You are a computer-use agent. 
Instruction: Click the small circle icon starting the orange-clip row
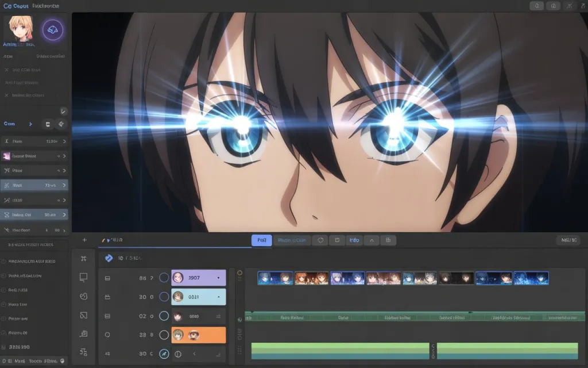click(x=107, y=335)
